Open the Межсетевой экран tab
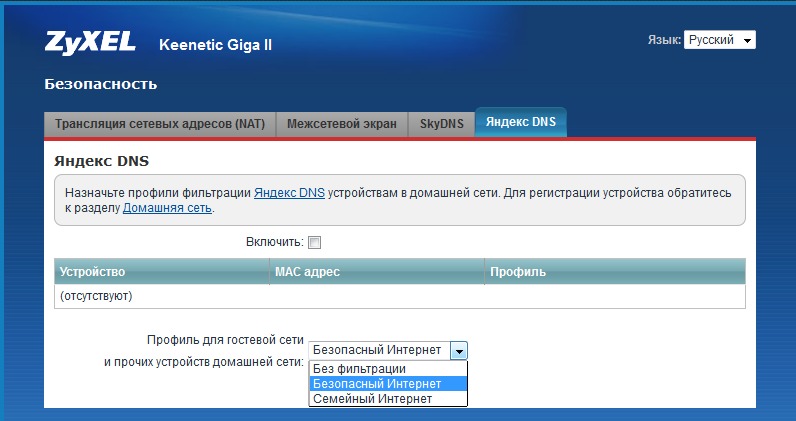796x421 pixels. [342, 124]
